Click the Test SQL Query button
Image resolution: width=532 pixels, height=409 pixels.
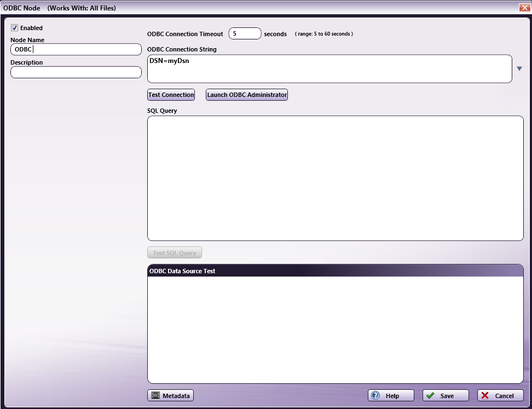tap(174, 252)
